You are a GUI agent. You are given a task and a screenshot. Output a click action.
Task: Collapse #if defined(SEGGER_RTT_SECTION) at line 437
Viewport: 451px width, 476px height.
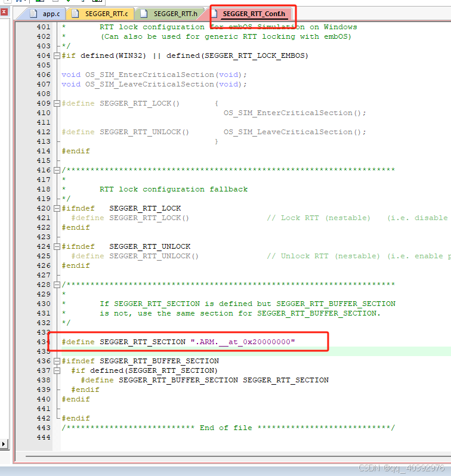point(57,370)
